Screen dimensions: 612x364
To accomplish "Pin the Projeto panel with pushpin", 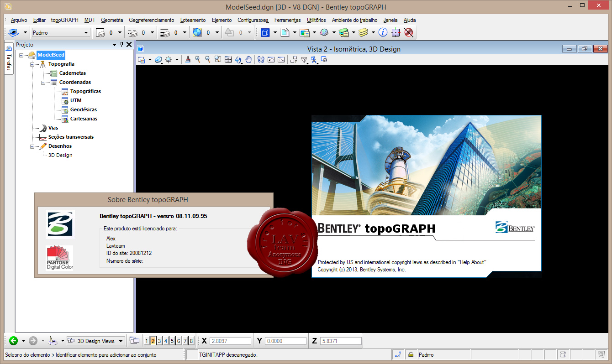I will pyautogui.click(x=121, y=44).
